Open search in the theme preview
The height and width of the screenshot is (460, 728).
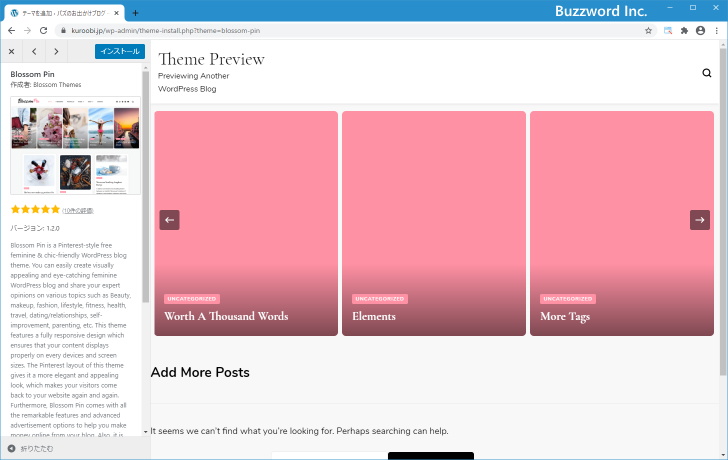(707, 73)
